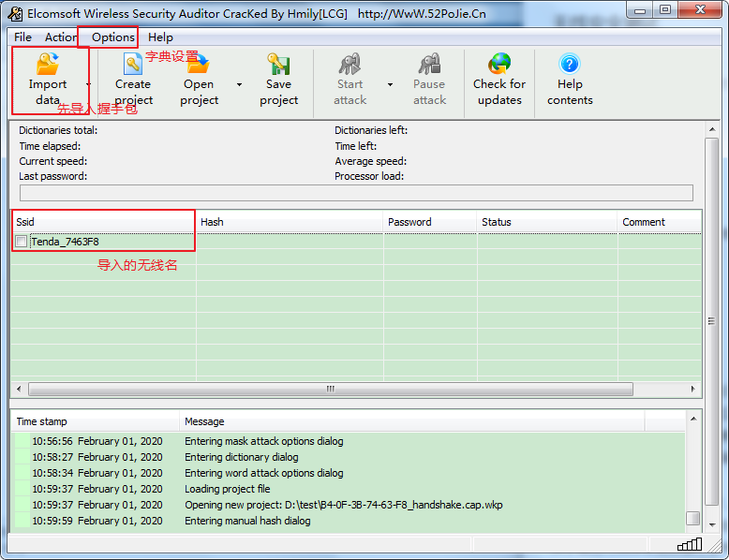
Task: Click the 'Current speed:' label
Action: coord(53,161)
